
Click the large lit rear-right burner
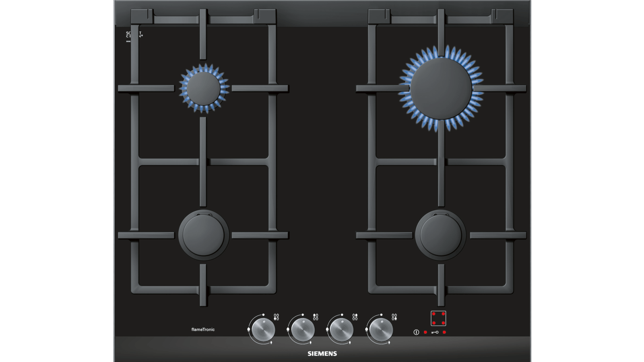tap(441, 88)
